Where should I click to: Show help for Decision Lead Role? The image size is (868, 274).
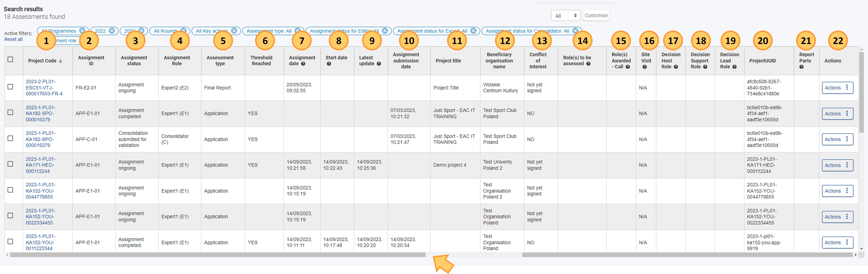point(735,67)
